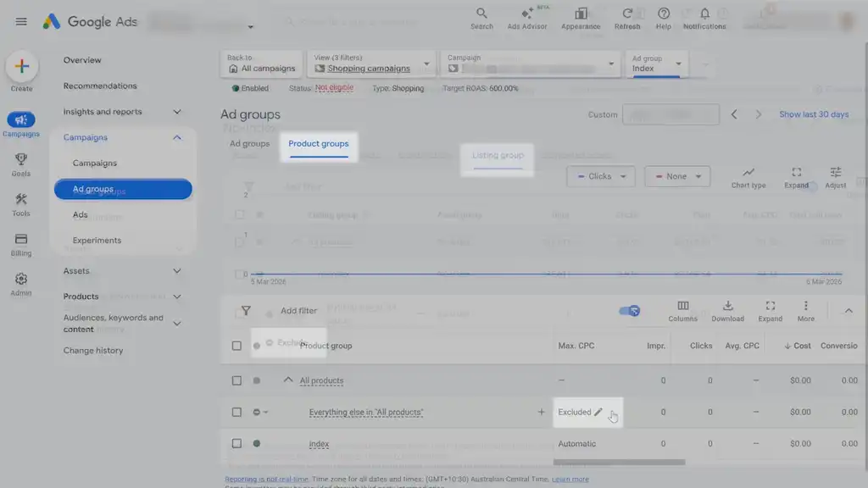Collapse the Campaigns section
Viewport: 868px width, 488px height.
[x=177, y=137]
